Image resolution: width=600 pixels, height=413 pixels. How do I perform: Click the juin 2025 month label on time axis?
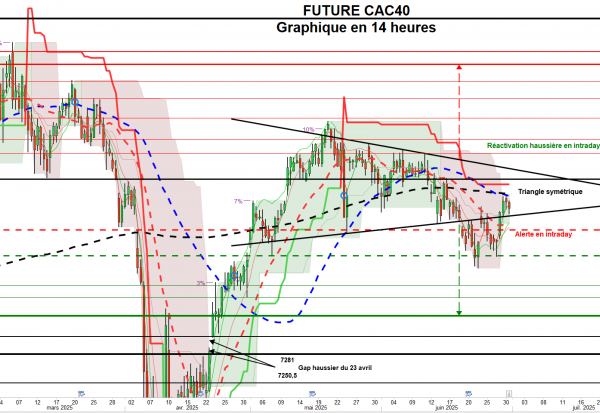click(447, 408)
